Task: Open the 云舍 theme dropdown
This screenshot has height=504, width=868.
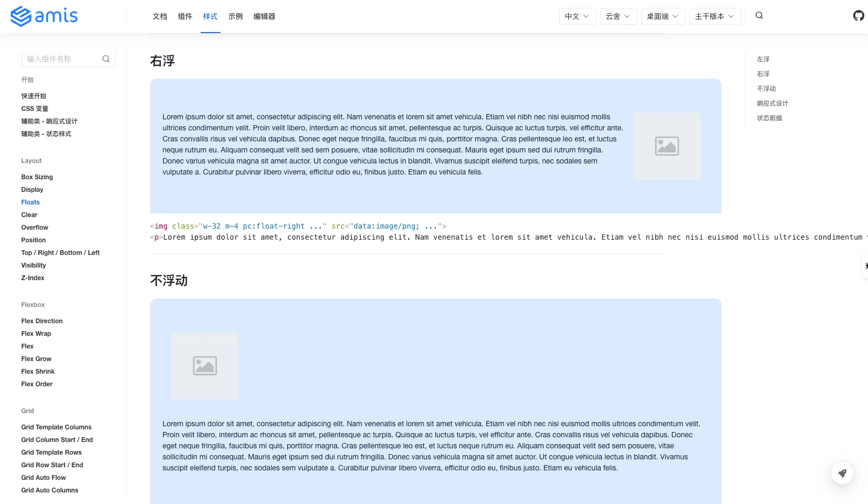Action: [618, 16]
